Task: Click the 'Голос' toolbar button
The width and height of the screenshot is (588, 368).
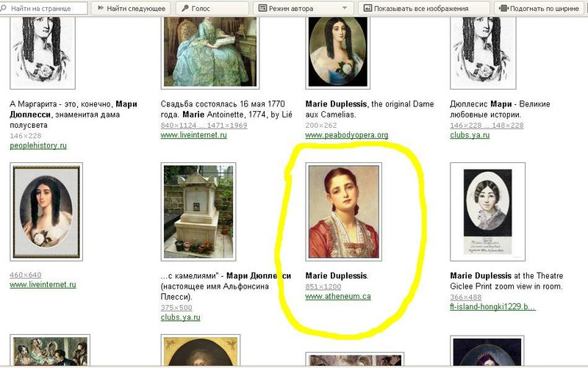Action: 212,8
